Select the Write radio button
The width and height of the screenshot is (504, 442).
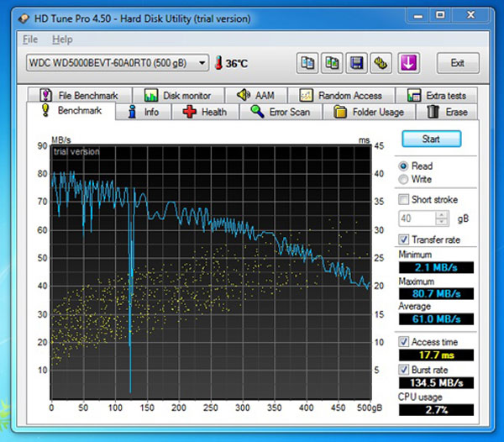click(x=404, y=179)
